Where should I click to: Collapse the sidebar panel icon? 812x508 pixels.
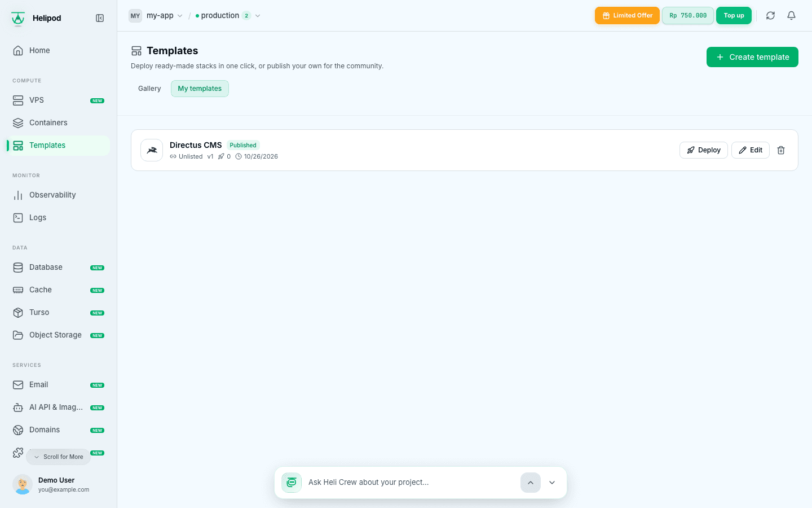click(x=100, y=18)
